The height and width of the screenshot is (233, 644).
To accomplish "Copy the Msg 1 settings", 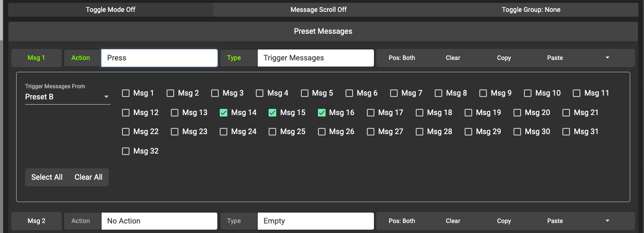I will (x=504, y=58).
